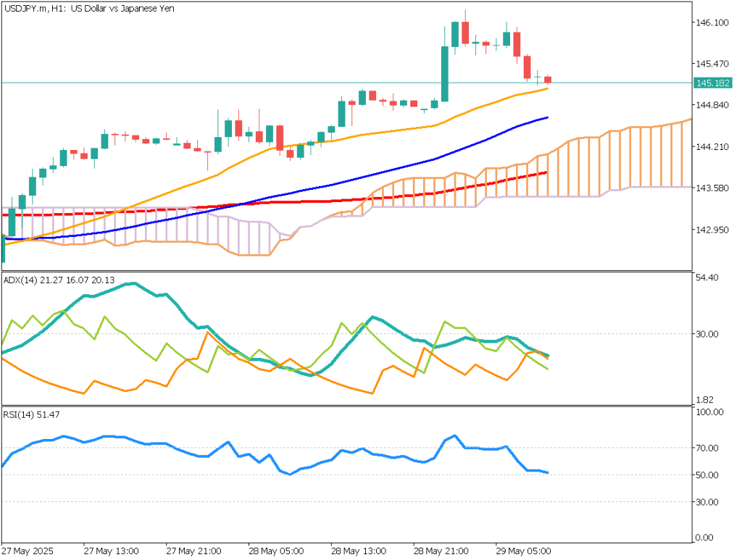Click the 146.100 price axis label
Viewport: 742px width, 560px height.
[711, 23]
